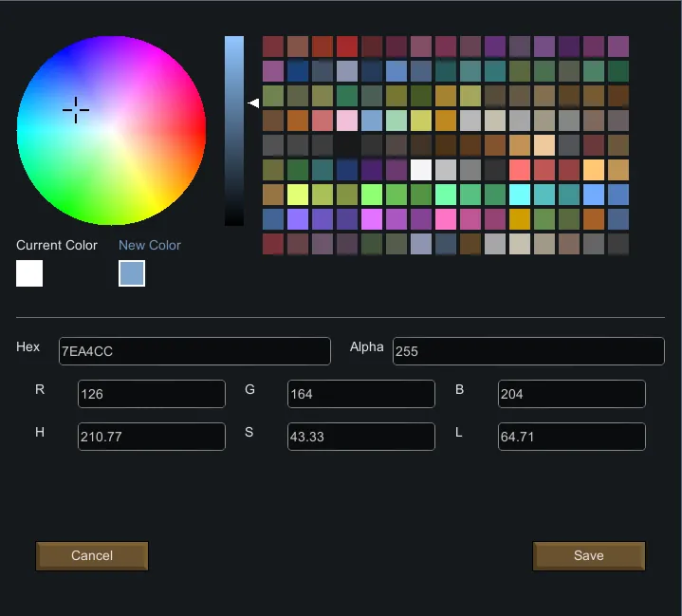Screen dimensions: 682x616
Task: Focus the G (green) value field
Action: coord(361,394)
